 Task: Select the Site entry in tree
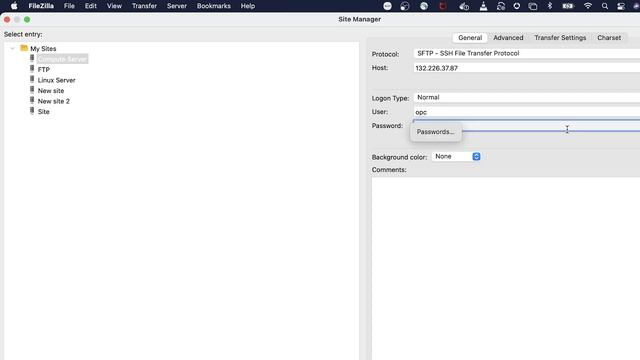pos(44,112)
